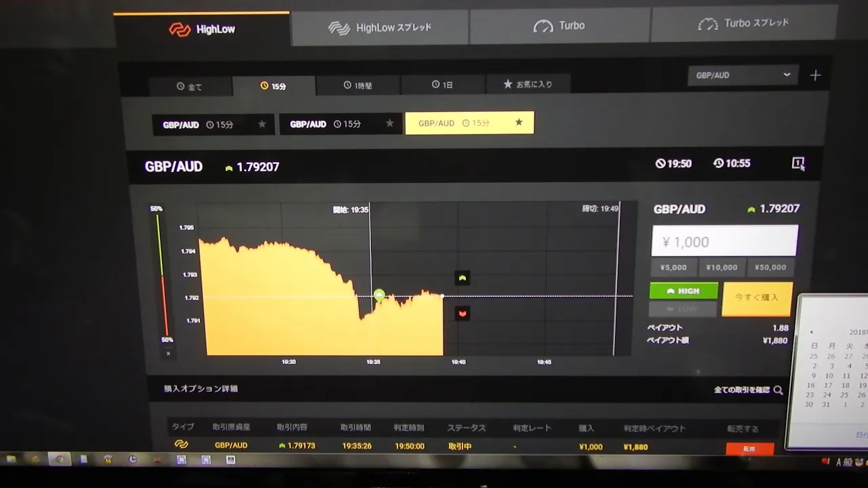The width and height of the screenshot is (868, 488).
Task: Click the yellow 今すぐ購入 button
Action: coord(757,298)
